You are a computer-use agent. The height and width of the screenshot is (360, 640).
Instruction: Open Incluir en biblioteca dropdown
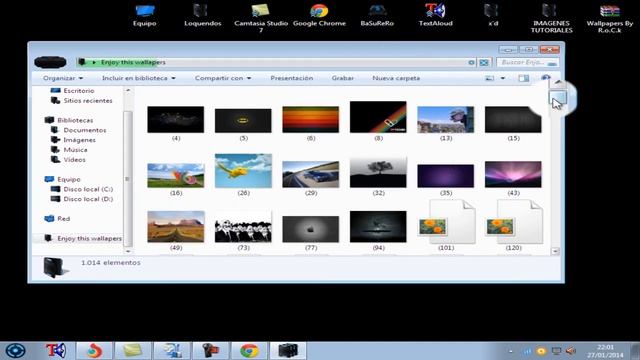[139, 78]
